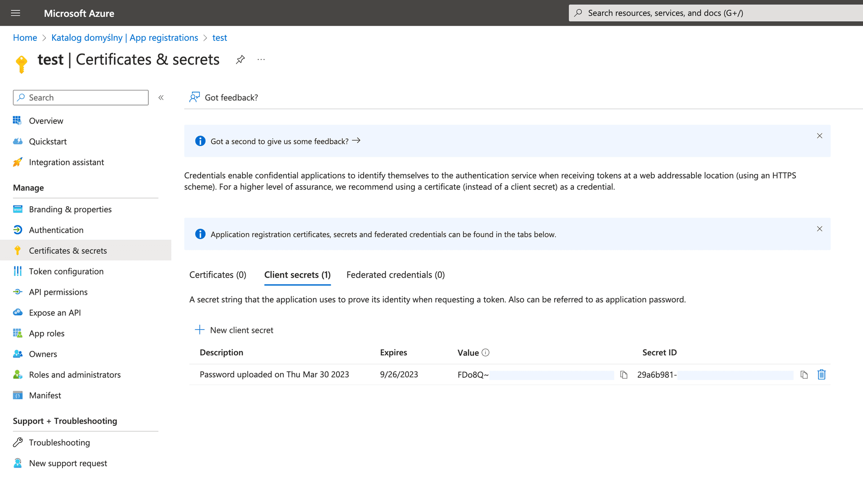This screenshot has width=863, height=504.
Task: Open the ellipsis more options menu
Action: pyautogui.click(x=261, y=59)
